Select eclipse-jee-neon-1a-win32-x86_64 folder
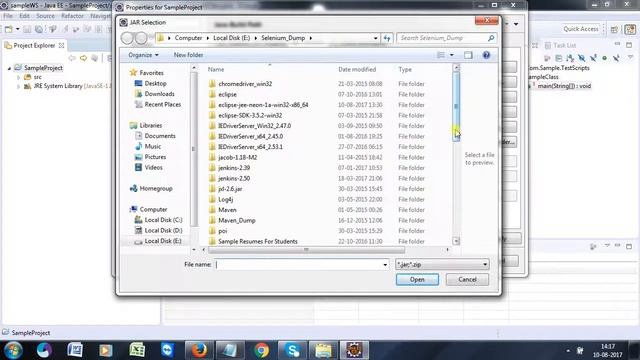This screenshot has height=360, width=640. tap(263, 105)
